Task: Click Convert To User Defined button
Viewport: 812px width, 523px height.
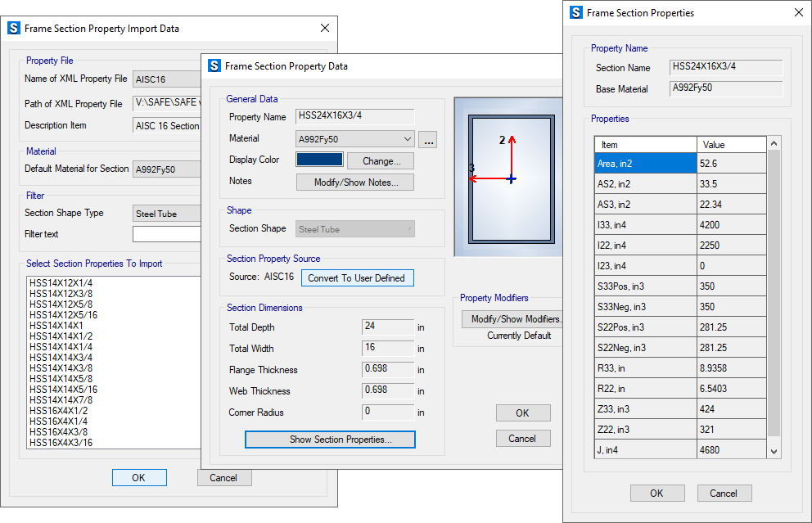Action: click(357, 278)
